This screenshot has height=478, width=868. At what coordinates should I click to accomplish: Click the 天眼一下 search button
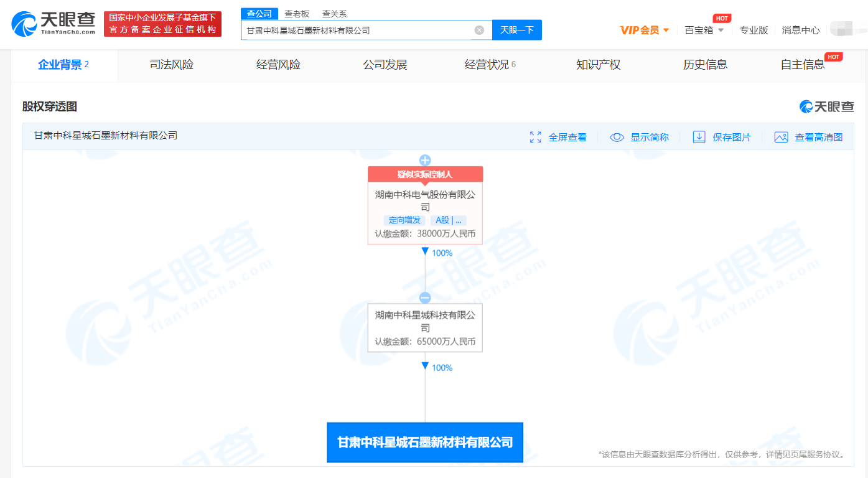(x=517, y=30)
